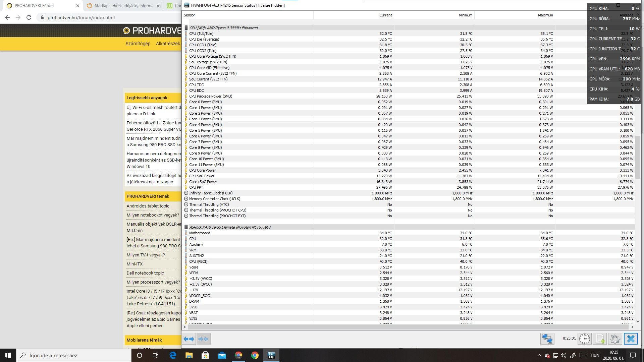This screenshot has width=644, height=362.
Task: Expand sensor columns with the double right arrows
Action: (x=189, y=339)
